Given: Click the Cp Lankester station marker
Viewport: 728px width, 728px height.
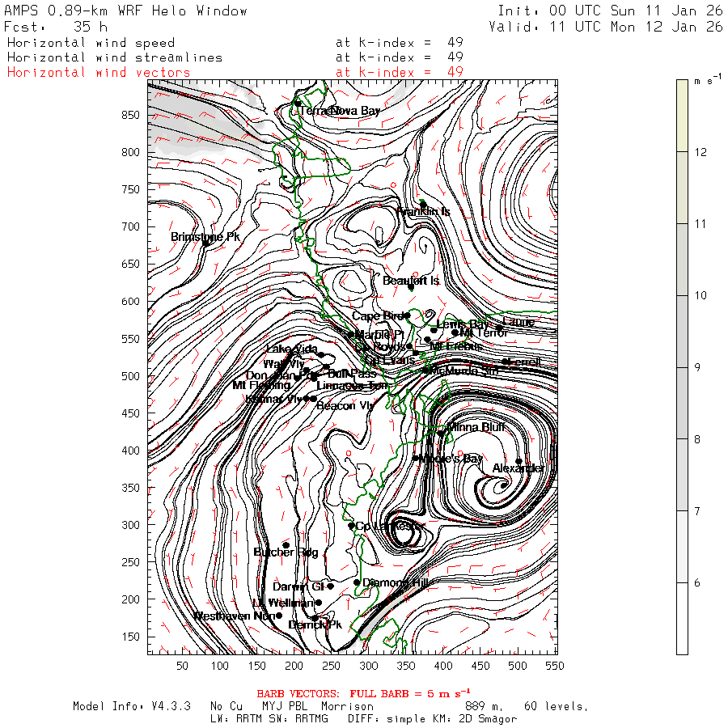Looking at the screenshot, I should (x=351, y=526).
